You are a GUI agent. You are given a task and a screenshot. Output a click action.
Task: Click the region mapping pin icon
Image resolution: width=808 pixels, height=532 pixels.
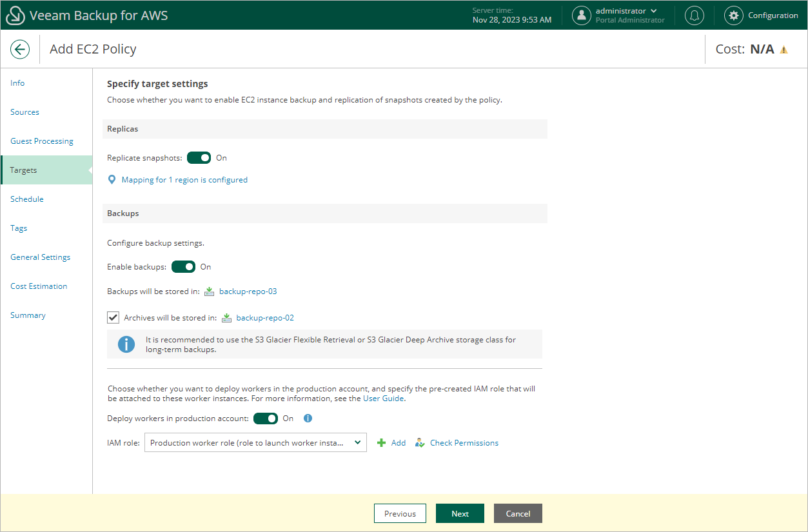pos(112,180)
